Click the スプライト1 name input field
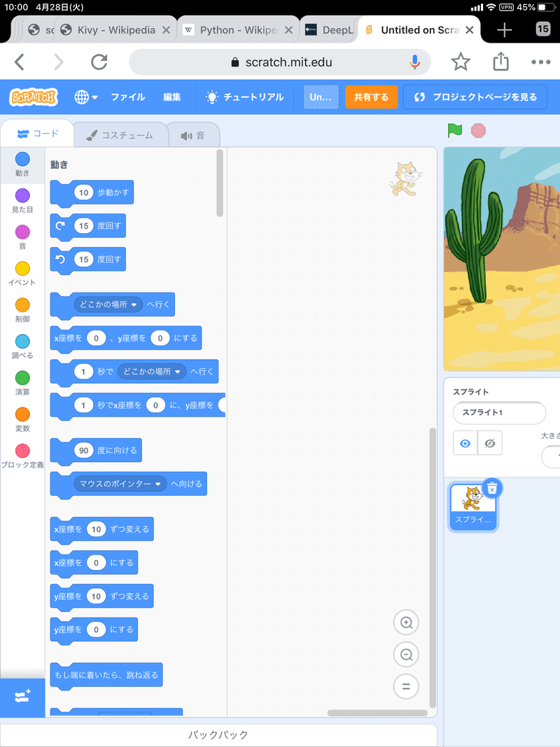Viewport: 560px width, 747px height. click(x=499, y=413)
